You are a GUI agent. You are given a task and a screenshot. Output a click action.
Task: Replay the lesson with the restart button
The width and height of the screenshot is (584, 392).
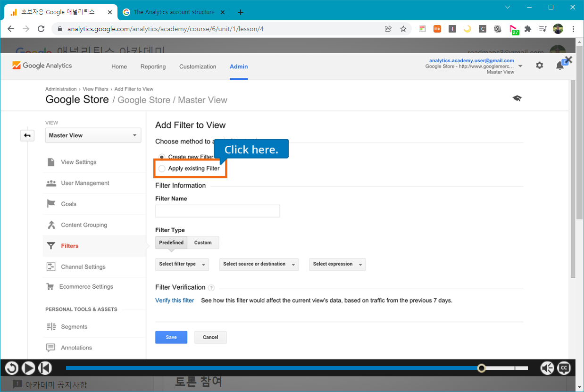11,368
